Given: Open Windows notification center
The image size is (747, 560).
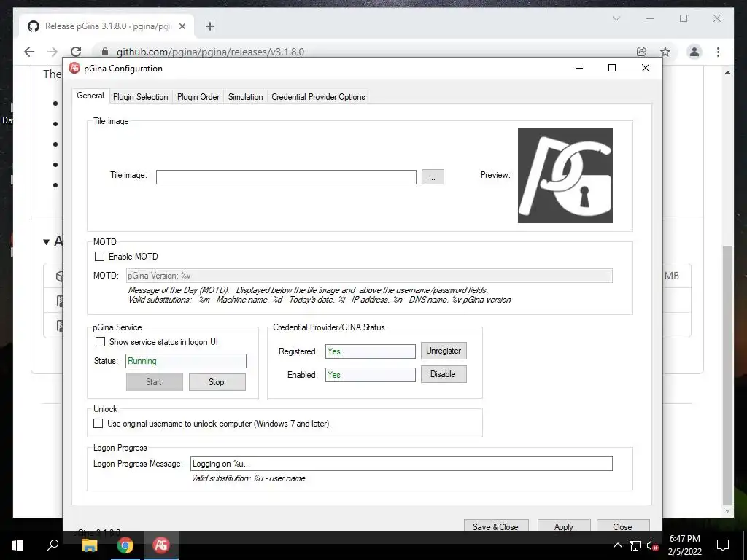Looking at the screenshot, I should (x=723, y=545).
